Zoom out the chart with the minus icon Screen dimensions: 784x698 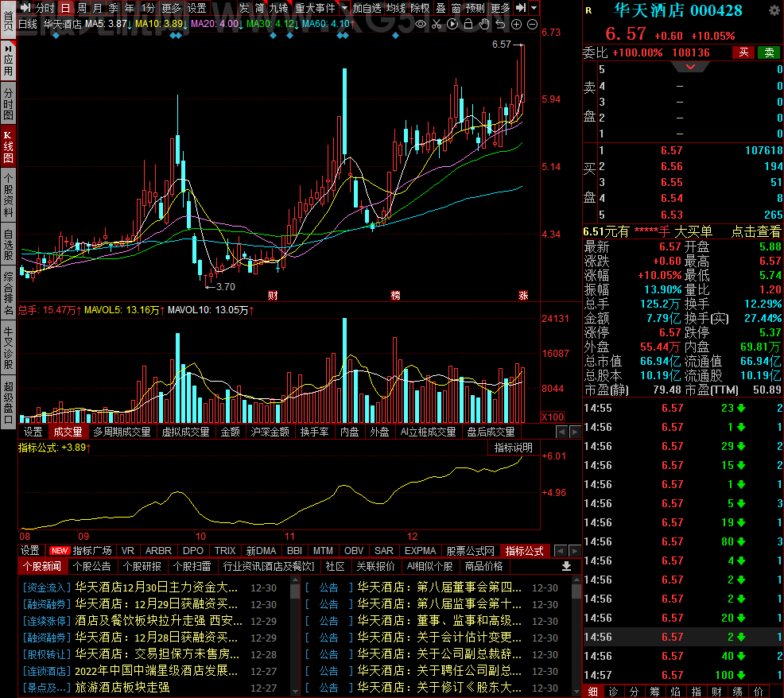click(533, 24)
